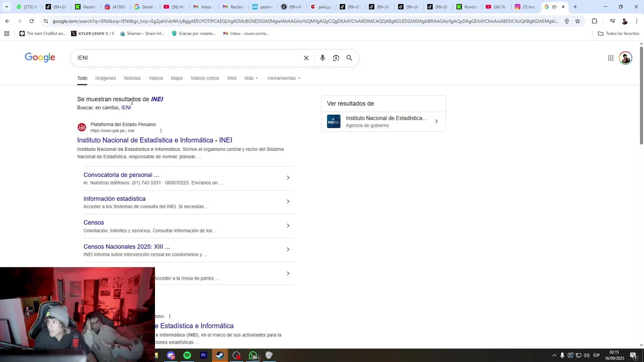Reload the page with the refresh icon
The height and width of the screenshot is (362, 644).
(31, 21)
